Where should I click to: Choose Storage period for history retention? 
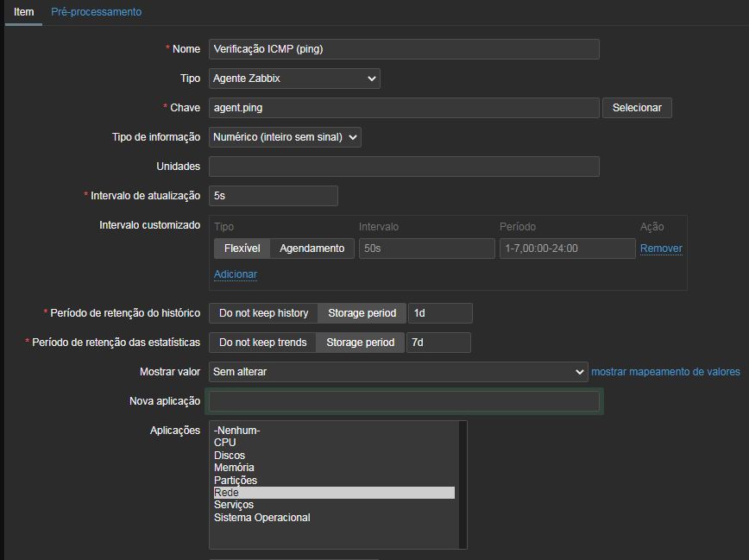point(362,313)
